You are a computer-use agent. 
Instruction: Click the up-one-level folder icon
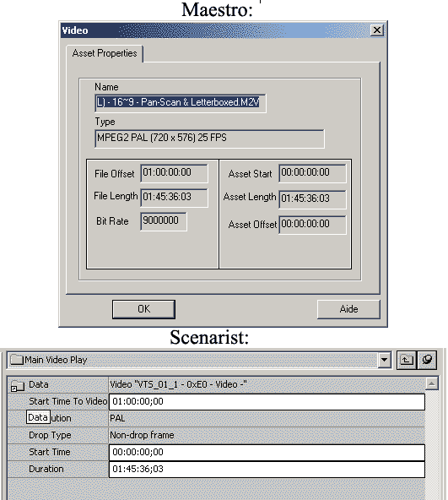(407, 360)
